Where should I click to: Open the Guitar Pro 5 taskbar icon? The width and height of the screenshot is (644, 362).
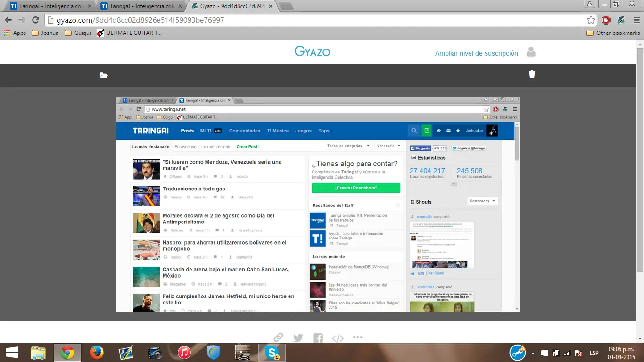(x=242, y=353)
